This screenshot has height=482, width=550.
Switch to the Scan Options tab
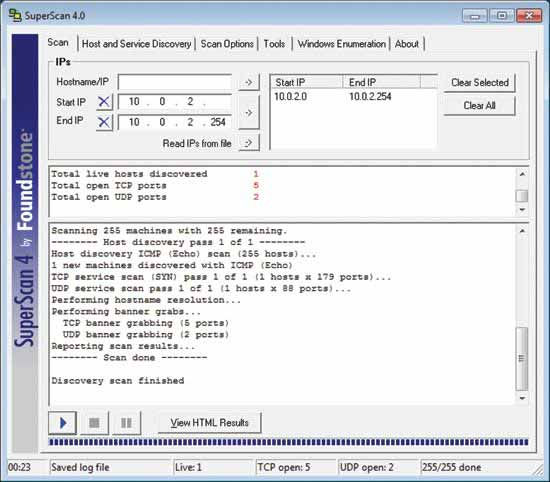pos(227,44)
